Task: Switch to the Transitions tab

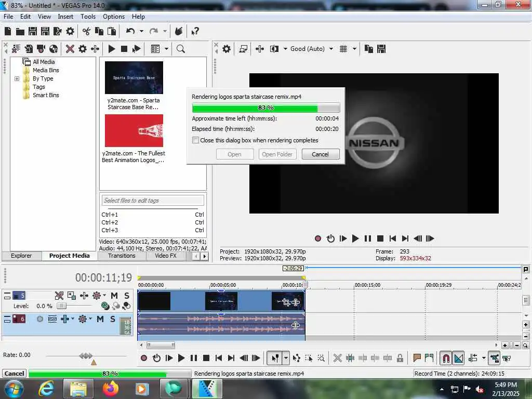Action: (122, 256)
